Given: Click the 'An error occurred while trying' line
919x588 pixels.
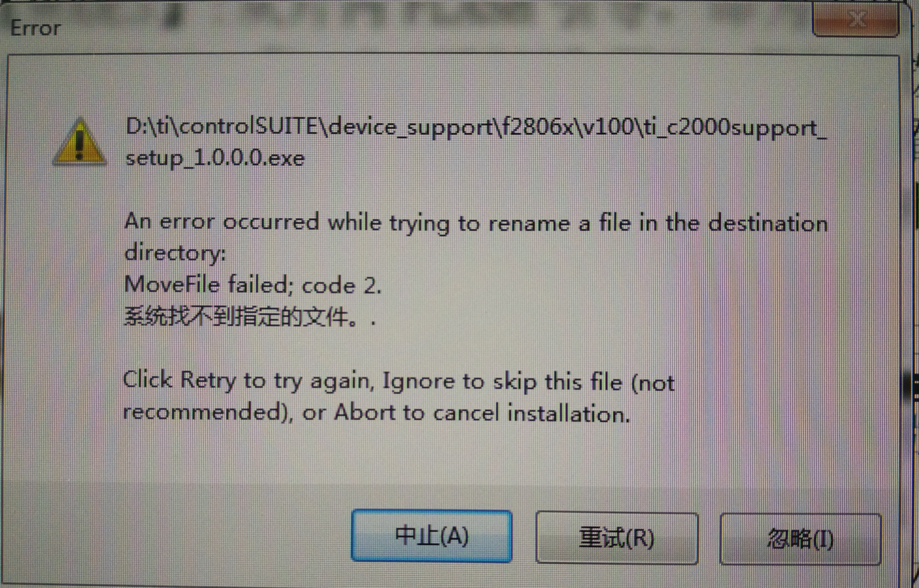Looking at the screenshot, I should 476,223.
